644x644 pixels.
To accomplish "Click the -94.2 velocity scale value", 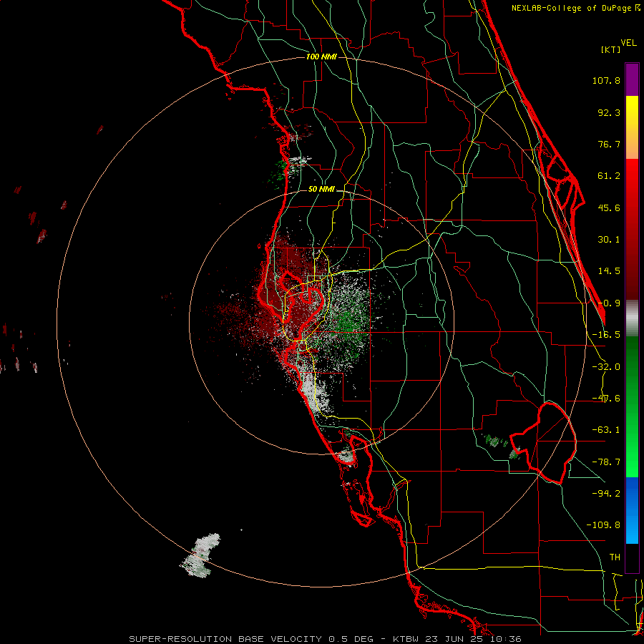I will tap(606, 493).
